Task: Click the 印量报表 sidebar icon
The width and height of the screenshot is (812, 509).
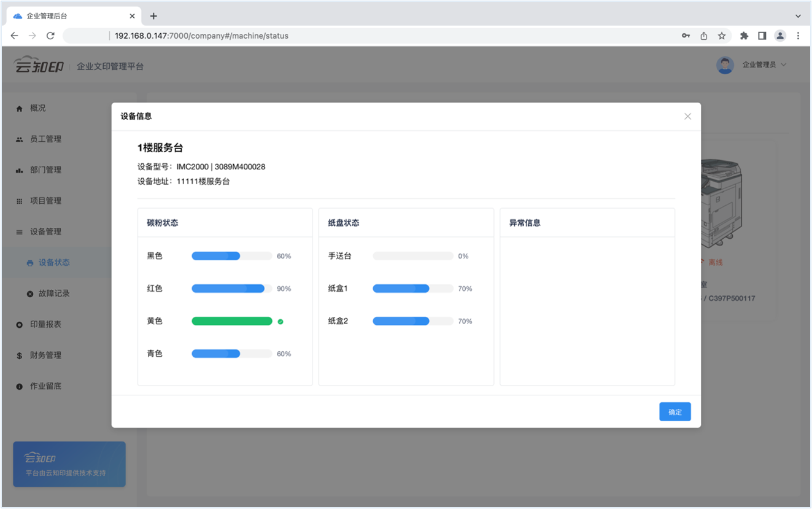Action: click(19, 325)
